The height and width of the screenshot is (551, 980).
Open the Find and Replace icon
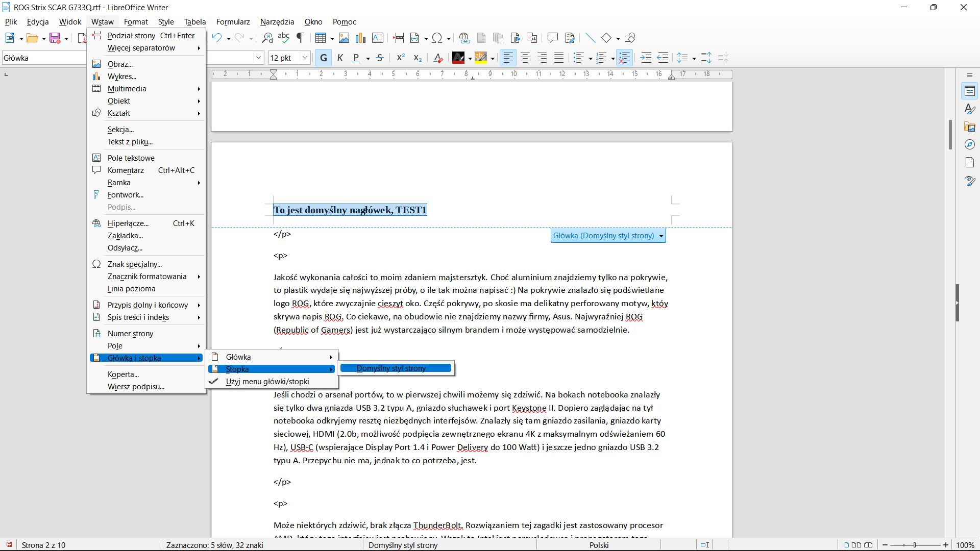point(267,38)
